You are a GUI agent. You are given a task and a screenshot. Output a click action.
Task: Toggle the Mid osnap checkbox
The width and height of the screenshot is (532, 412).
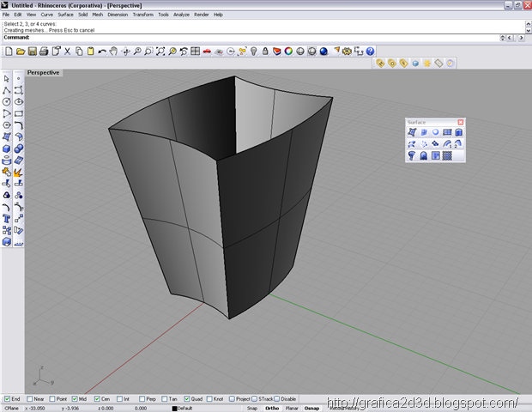(x=75, y=399)
